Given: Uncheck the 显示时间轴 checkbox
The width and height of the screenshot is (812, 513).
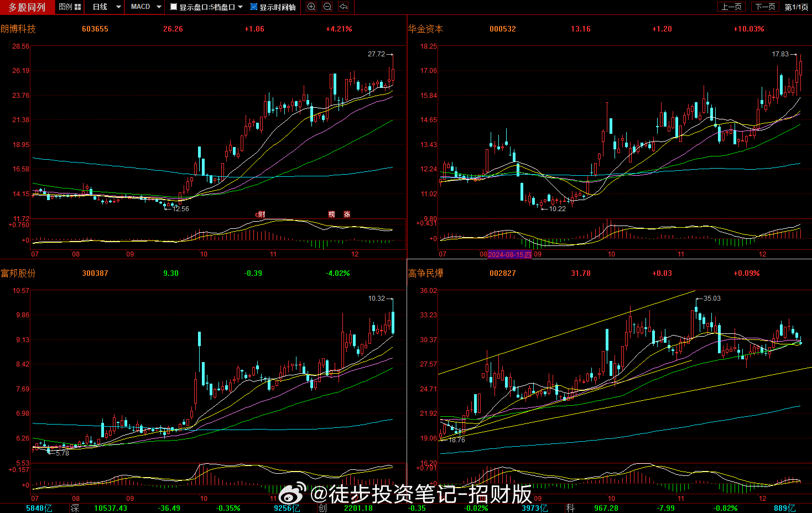Looking at the screenshot, I should click(254, 7).
